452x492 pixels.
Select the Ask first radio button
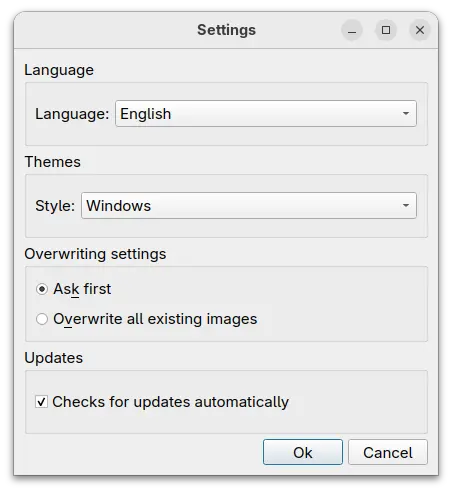coord(42,289)
